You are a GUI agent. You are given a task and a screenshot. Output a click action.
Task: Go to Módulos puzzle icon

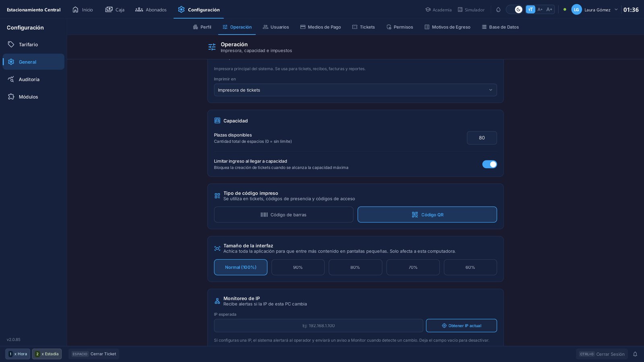[x=11, y=97]
